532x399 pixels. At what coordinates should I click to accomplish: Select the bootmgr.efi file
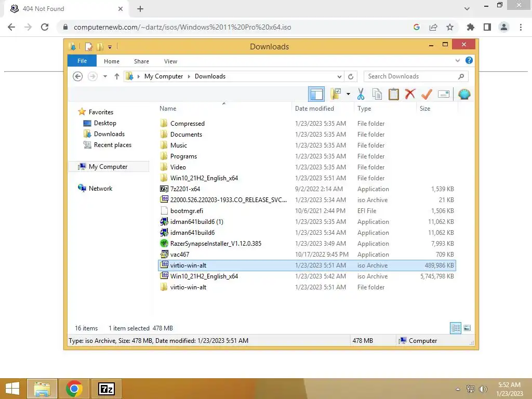[x=307, y=211]
